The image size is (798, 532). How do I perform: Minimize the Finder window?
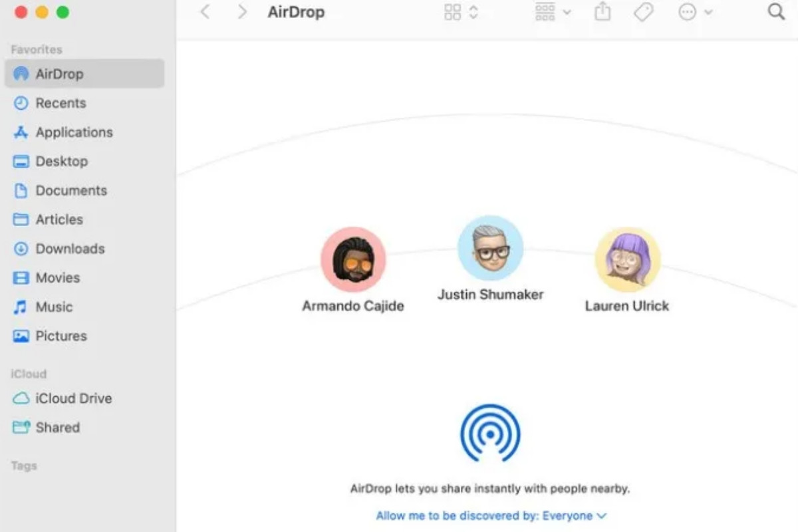[x=41, y=12]
